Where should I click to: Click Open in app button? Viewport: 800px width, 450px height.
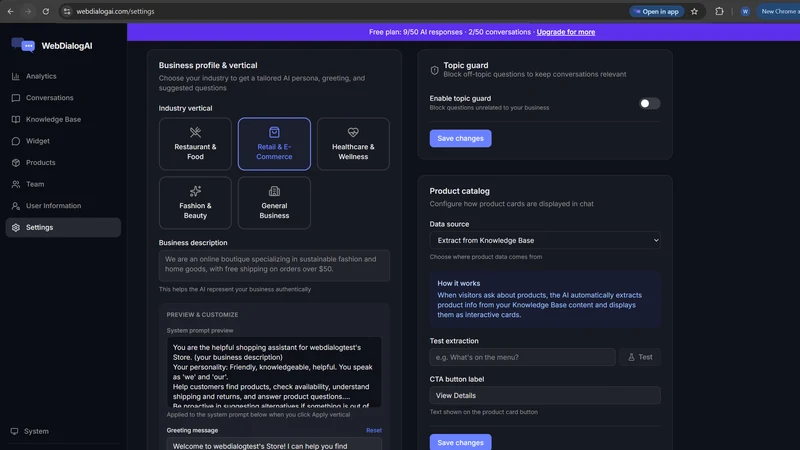coord(656,11)
